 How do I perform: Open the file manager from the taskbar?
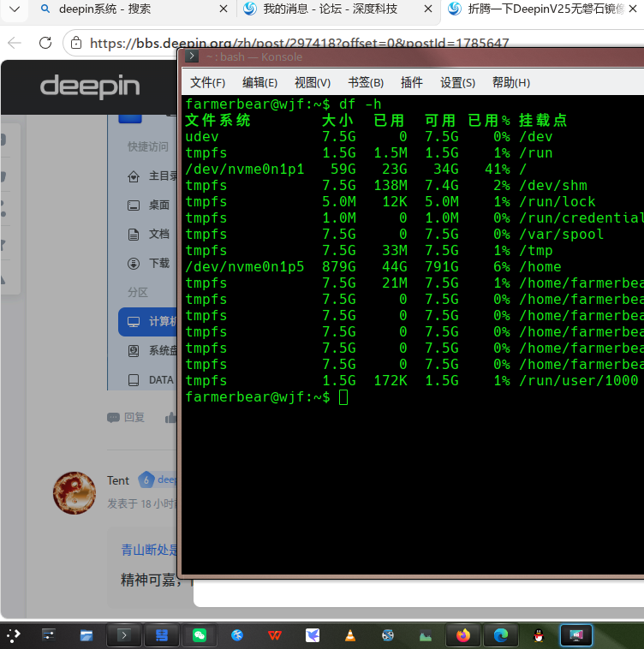[86, 635]
